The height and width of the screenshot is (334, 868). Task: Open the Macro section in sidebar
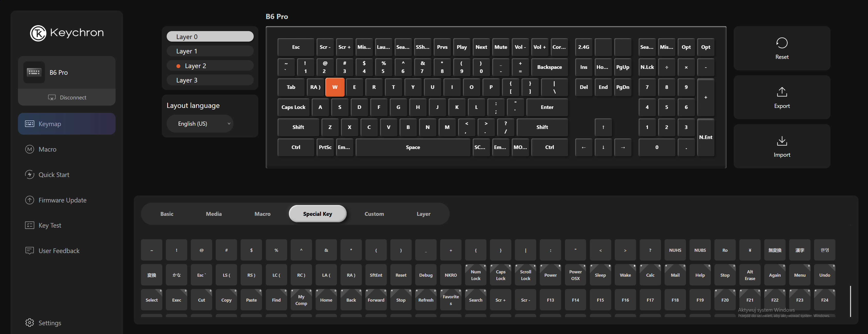67,149
